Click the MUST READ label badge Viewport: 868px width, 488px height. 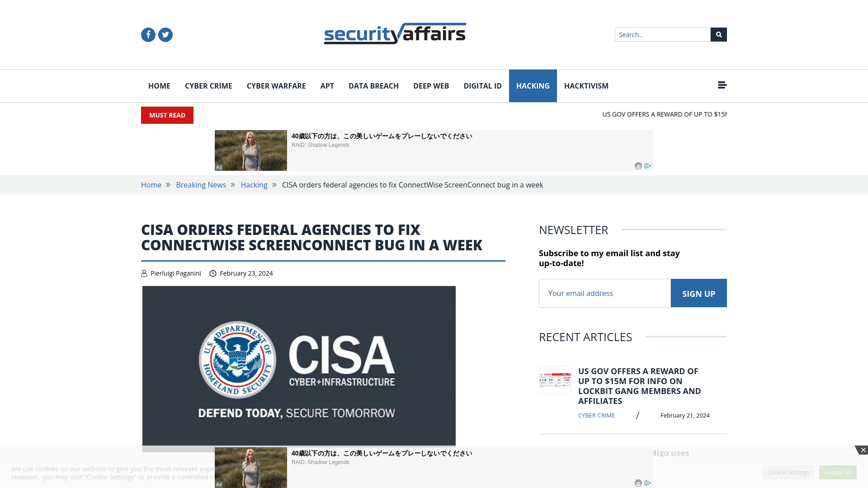point(167,115)
